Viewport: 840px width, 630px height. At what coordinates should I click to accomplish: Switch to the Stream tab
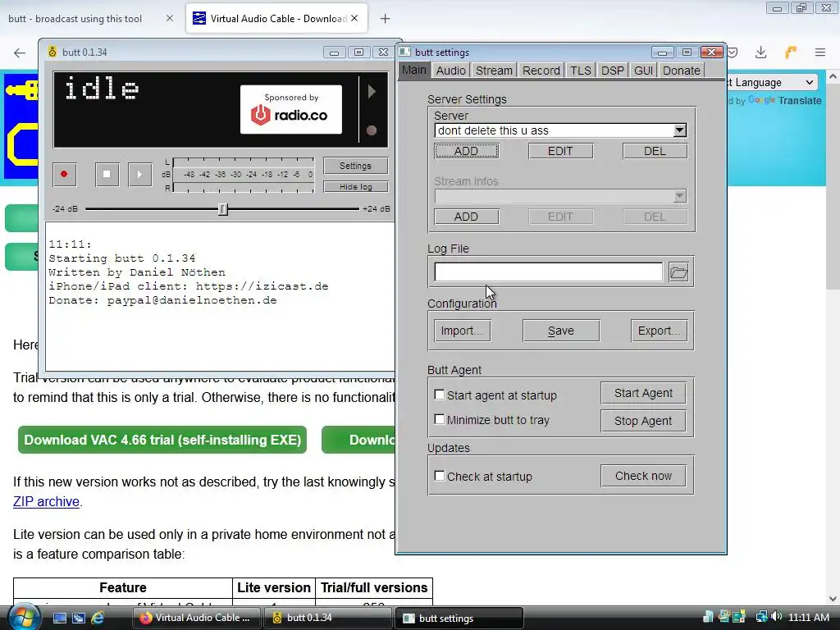494,71
